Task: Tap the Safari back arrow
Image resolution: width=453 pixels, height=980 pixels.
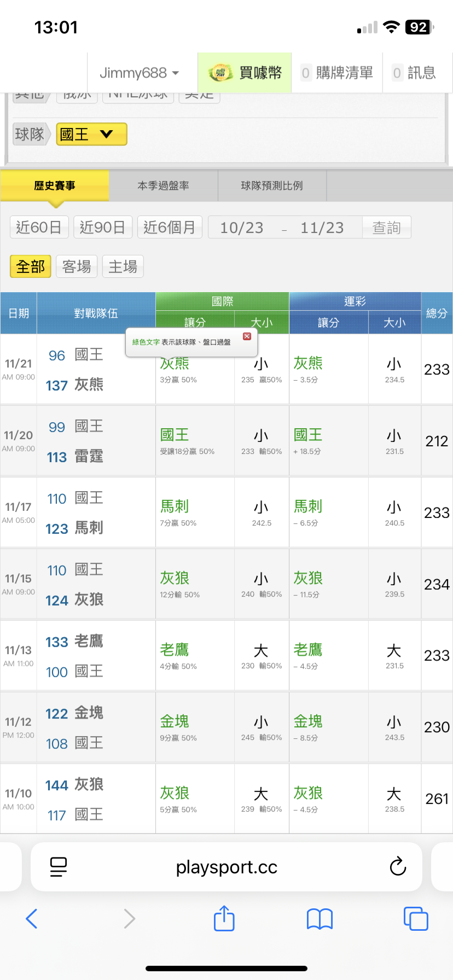Action: 32,919
